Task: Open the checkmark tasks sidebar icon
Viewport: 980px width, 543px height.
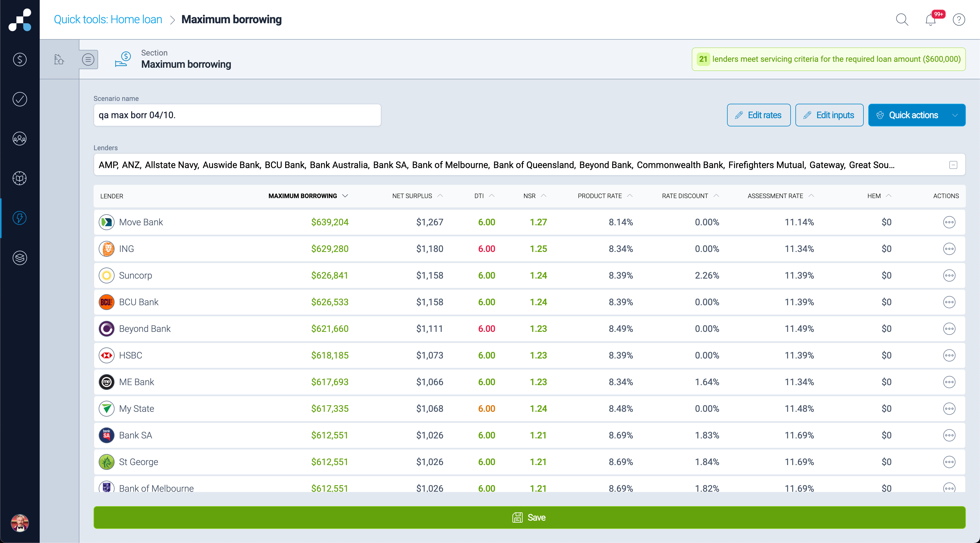Action: 20,99
